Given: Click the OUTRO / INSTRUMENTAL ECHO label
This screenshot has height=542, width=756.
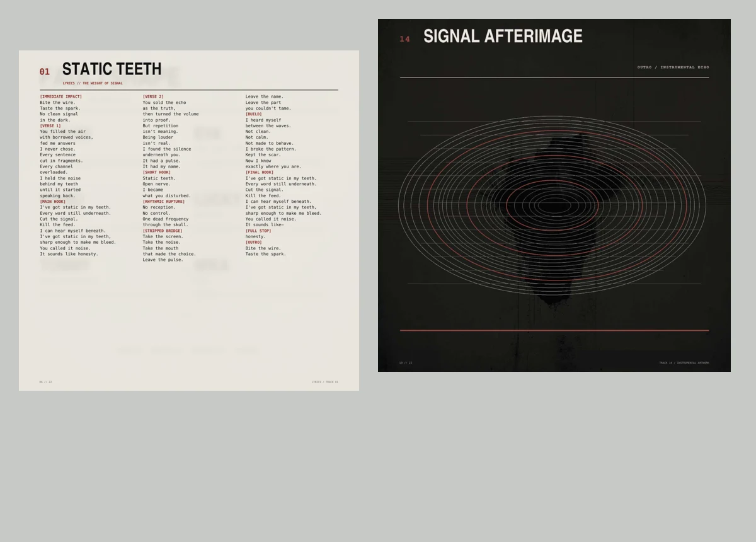Looking at the screenshot, I should click(x=673, y=67).
